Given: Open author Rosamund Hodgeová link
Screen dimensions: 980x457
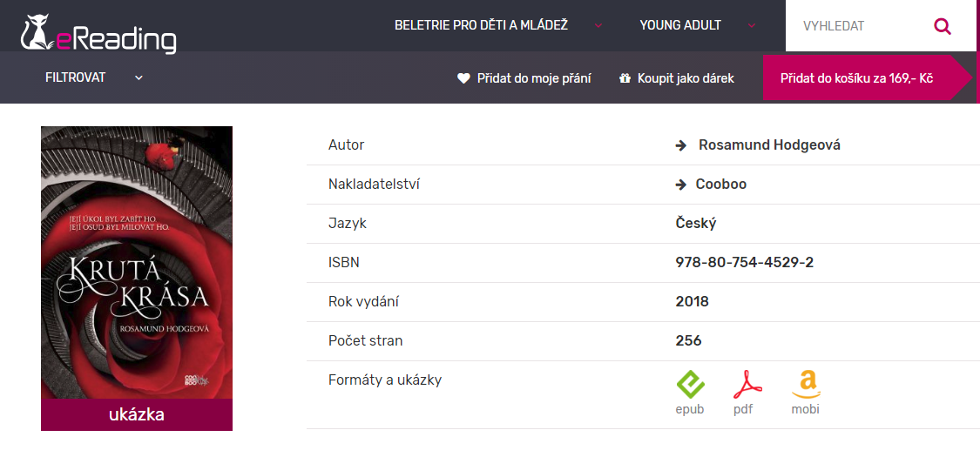Looking at the screenshot, I should click(769, 145).
